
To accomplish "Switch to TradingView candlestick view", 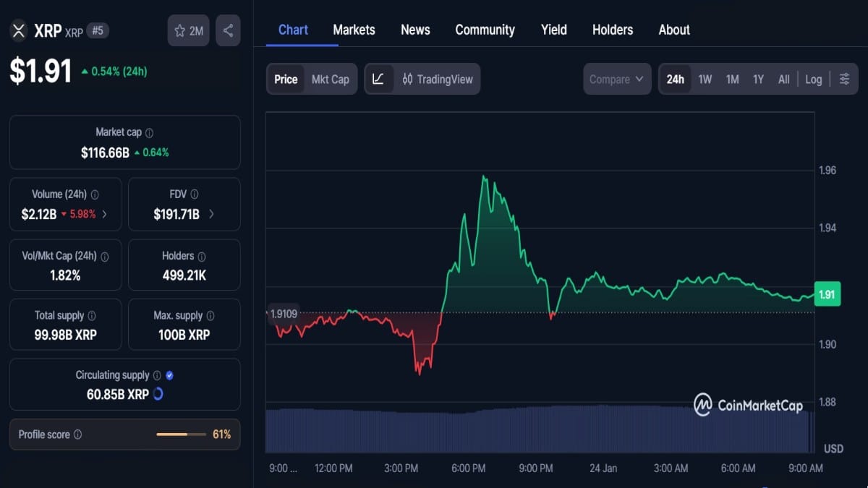I will point(437,79).
